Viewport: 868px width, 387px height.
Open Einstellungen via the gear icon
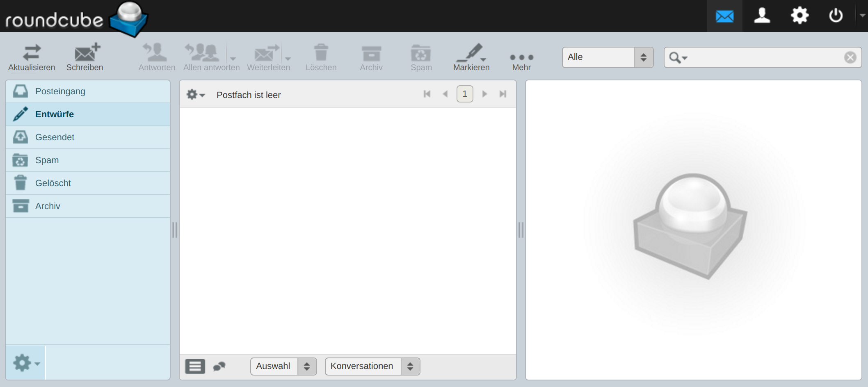pos(799,16)
